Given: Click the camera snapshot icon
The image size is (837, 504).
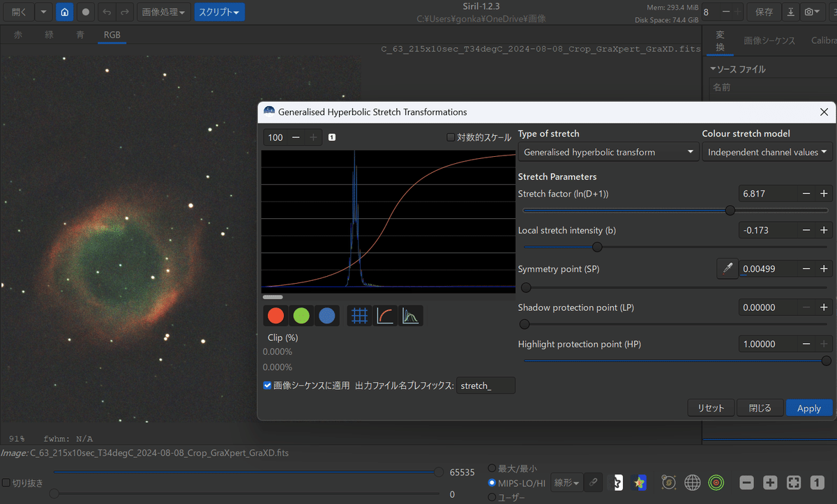Looking at the screenshot, I should 811,12.
